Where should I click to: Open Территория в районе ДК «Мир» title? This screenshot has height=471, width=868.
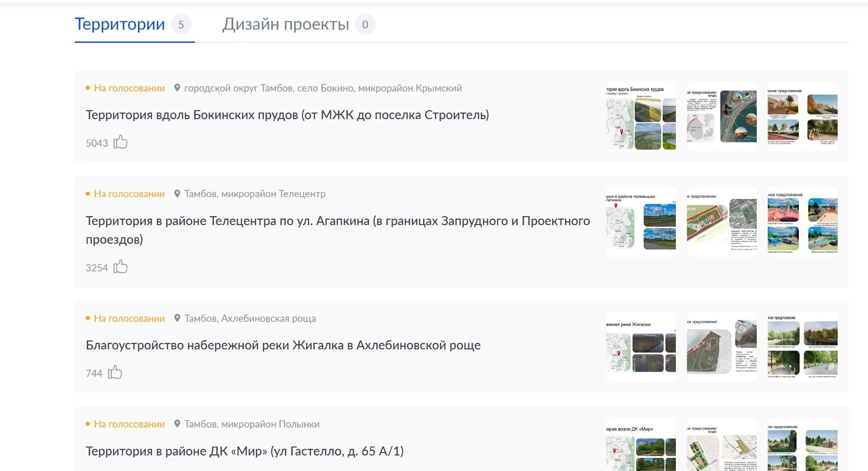click(x=245, y=451)
